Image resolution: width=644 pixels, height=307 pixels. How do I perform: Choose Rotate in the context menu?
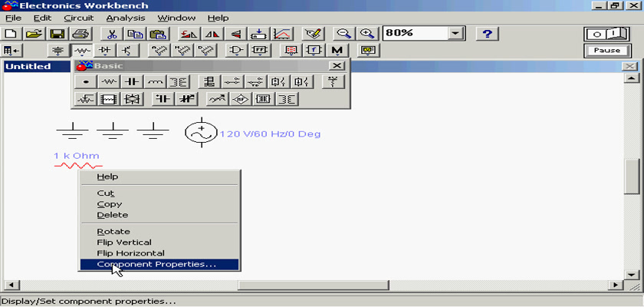[x=159, y=231]
